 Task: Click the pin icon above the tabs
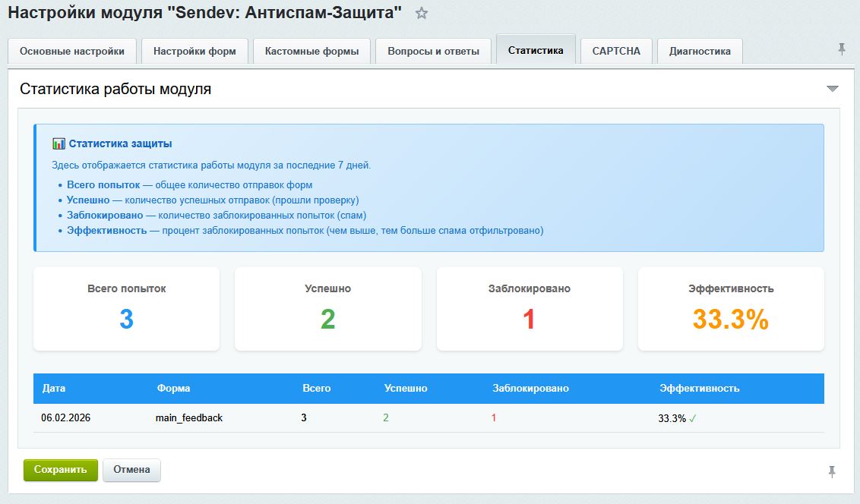(842, 48)
